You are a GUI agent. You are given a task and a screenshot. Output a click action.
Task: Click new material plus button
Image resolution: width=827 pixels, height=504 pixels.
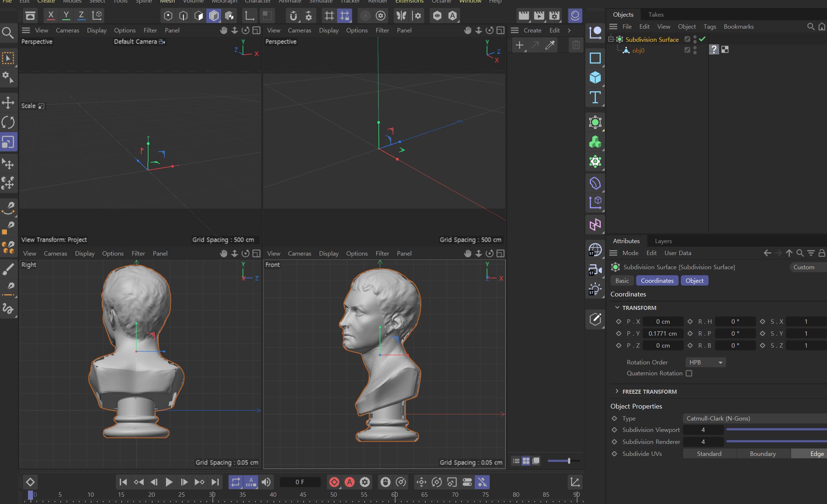pos(519,45)
